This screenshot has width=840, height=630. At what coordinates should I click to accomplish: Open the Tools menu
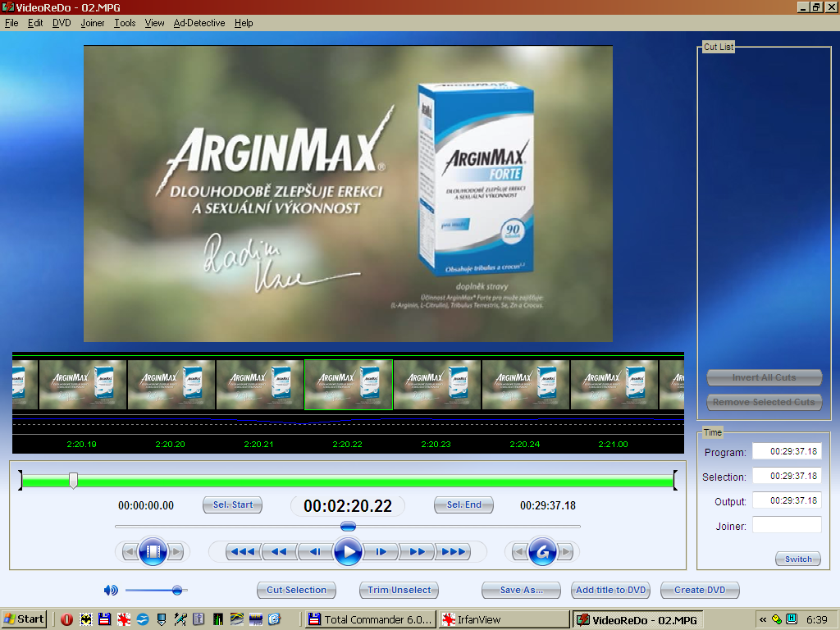pyautogui.click(x=125, y=23)
